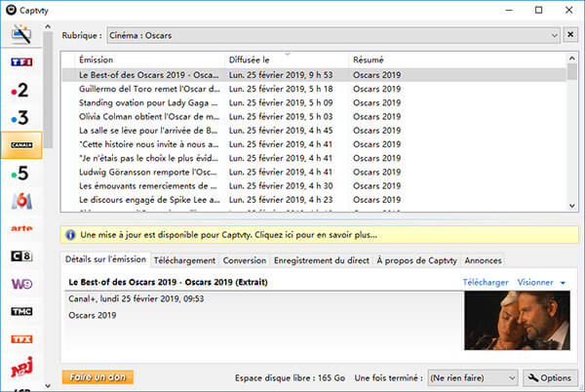Image resolution: width=585 pixels, height=392 pixels.
Task: Click the M6 channel logo
Action: [x=20, y=201]
